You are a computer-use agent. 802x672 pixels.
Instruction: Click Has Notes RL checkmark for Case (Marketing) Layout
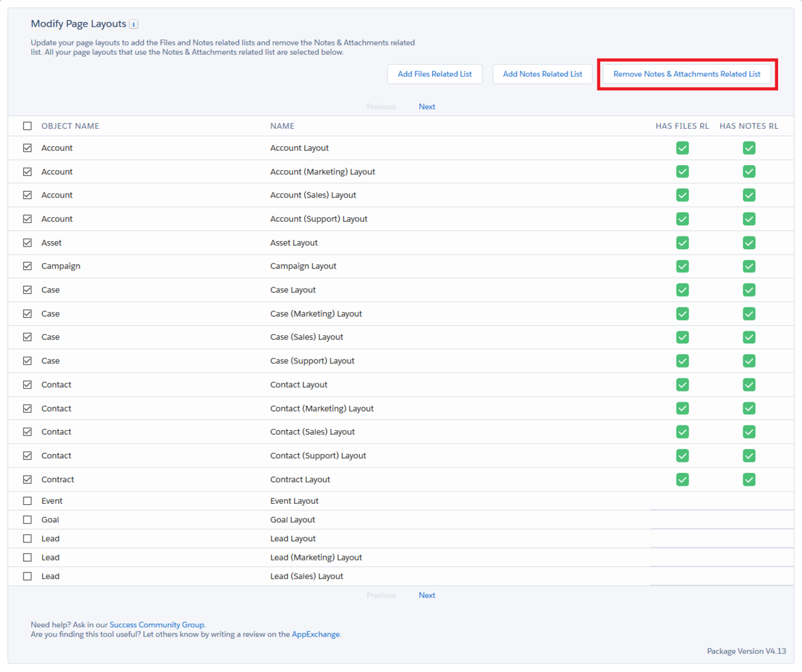tap(749, 313)
